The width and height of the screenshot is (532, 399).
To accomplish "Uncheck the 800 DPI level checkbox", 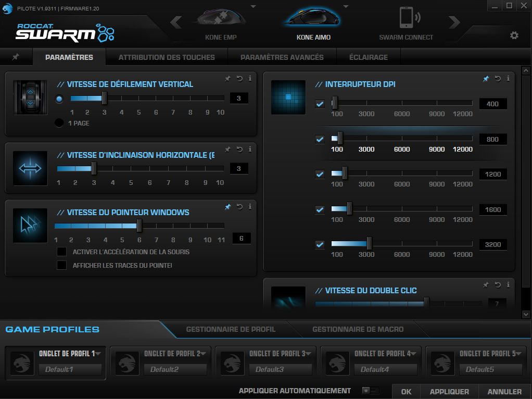I will (320, 139).
